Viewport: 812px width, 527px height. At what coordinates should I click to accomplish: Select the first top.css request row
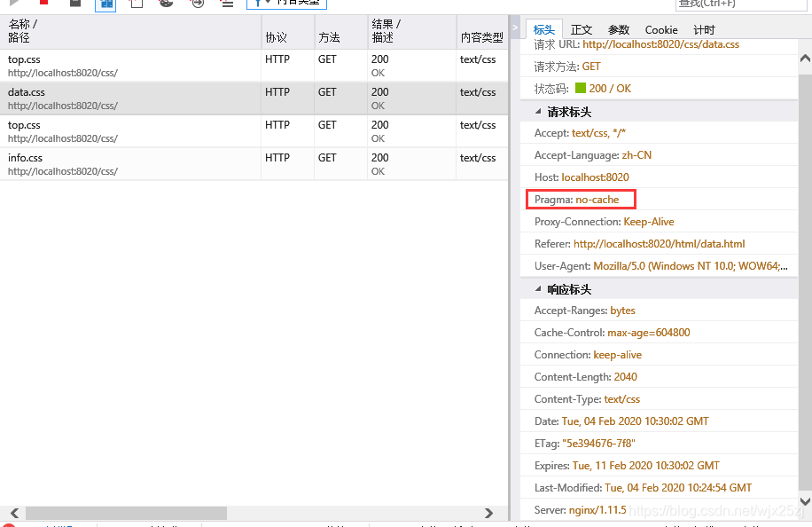pos(254,66)
